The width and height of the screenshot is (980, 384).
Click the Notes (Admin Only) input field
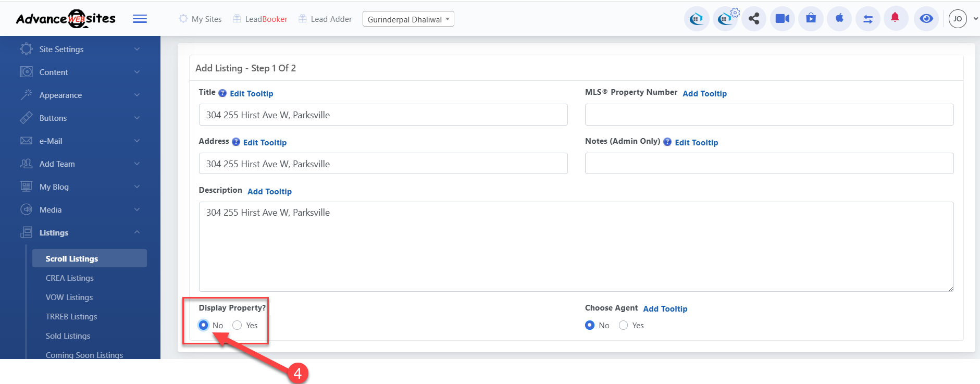(x=769, y=164)
